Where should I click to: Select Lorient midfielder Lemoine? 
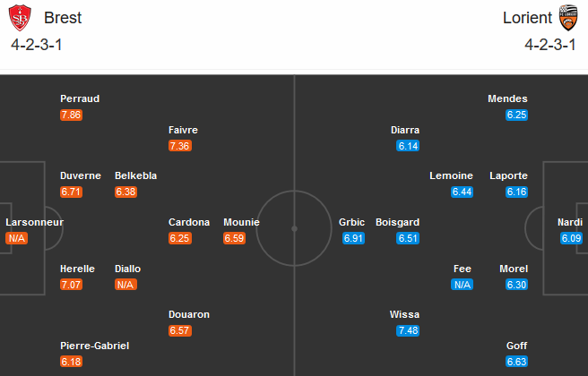[451, 175]
